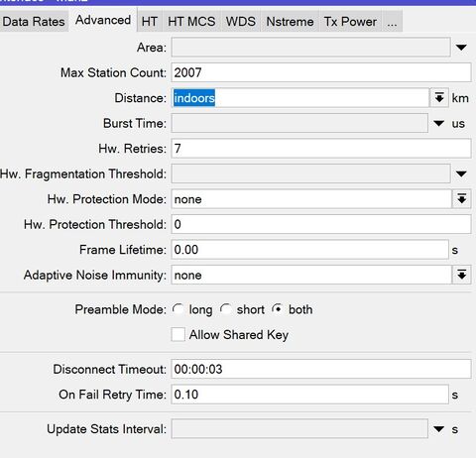The width and height of the screenshot is (476, 458).
Task: Edit the On Fail Retry Time field
Action: [309, 395]
